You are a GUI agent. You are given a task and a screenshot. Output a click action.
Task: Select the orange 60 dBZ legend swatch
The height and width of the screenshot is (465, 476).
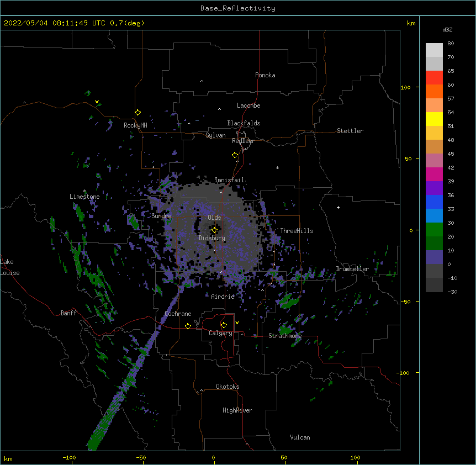click(x=434, y=91)
